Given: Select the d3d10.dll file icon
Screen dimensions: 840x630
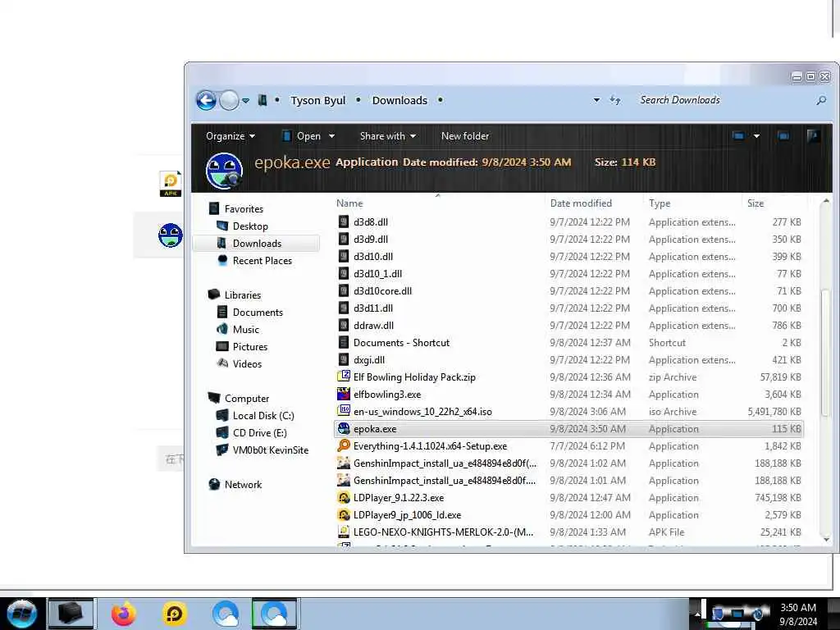Looking at the screenshot, I should pyautogui.click(x=344, y=257).
